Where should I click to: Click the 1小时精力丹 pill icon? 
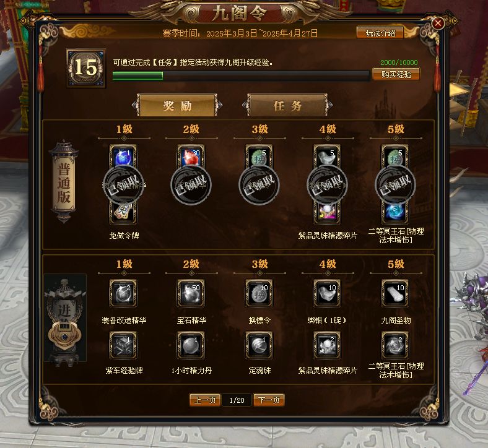coord(191,345)
